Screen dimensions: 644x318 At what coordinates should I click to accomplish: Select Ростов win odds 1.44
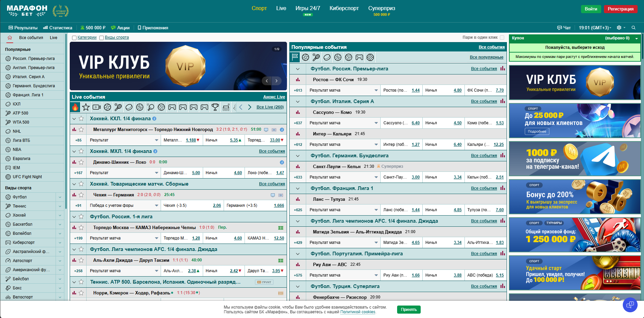tap(415, 90)
